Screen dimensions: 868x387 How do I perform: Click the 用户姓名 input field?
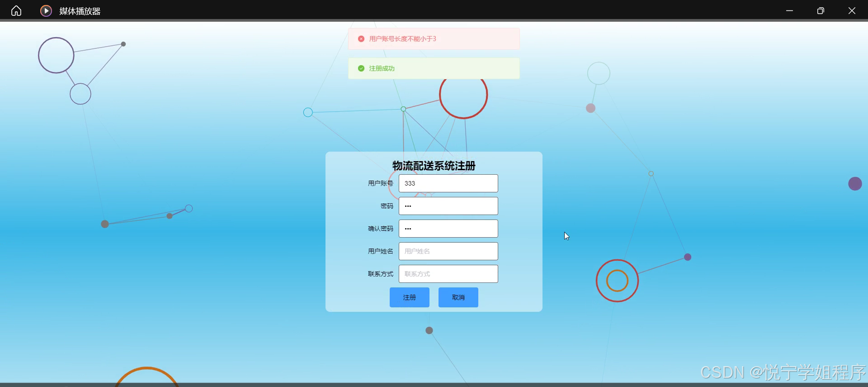pyautogui.click(x=448, y=251)
